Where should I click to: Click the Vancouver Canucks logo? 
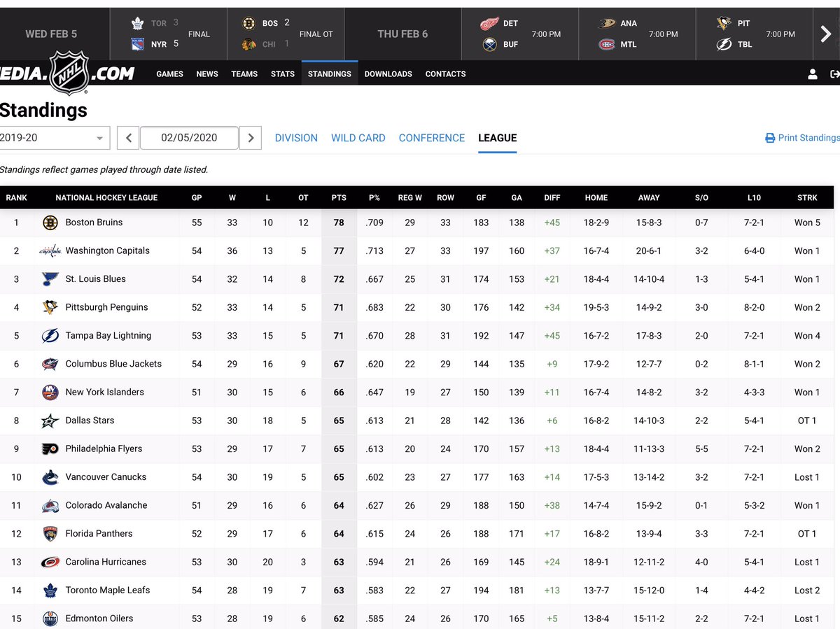(x=50, y=477)
